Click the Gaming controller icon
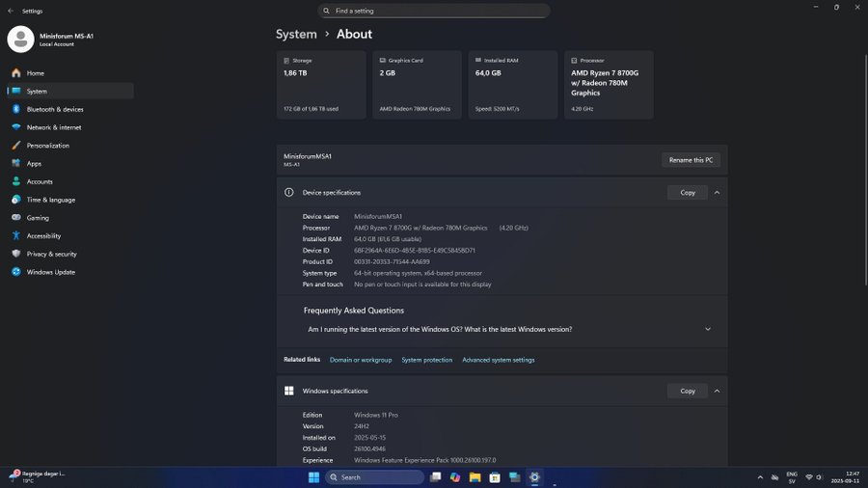 coord(16,218)
